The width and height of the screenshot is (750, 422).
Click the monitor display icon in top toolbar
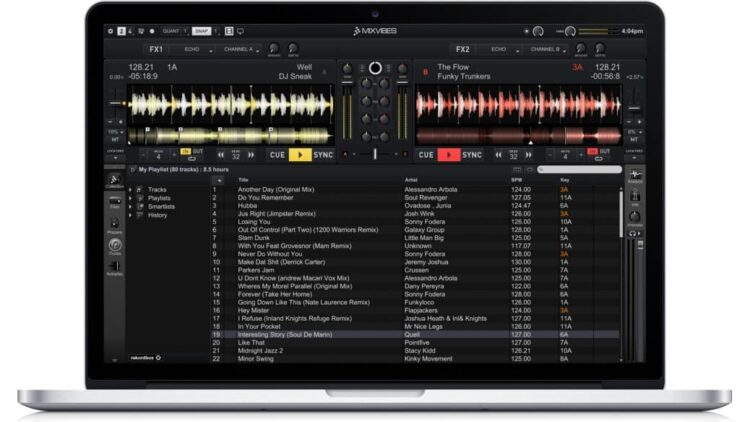(x=240, y=31)
